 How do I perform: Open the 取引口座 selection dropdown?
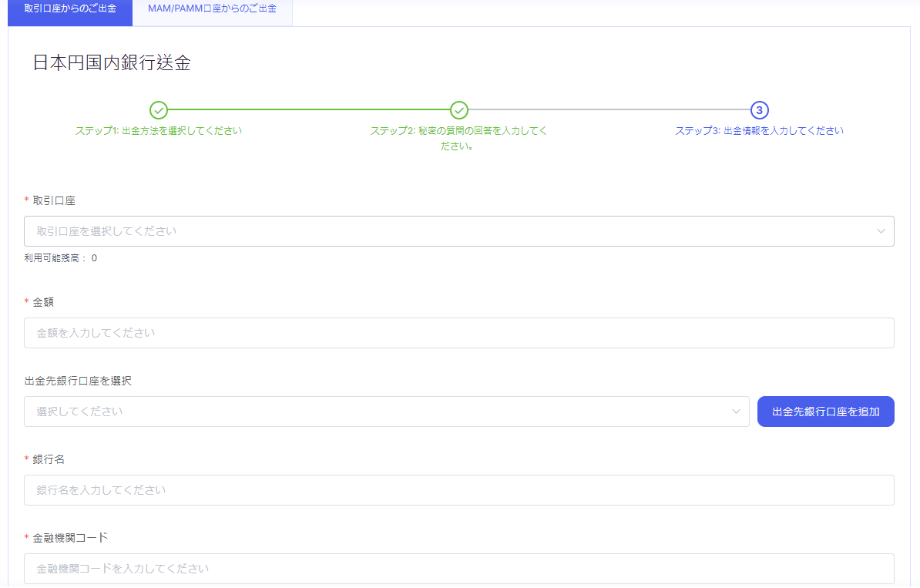(x=447, y=231)
